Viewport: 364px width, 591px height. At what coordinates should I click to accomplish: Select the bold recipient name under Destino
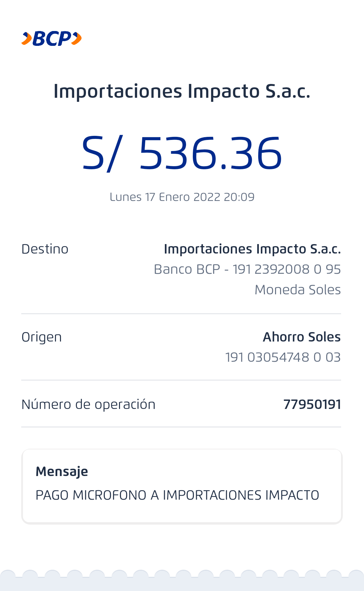click(252, 249)
